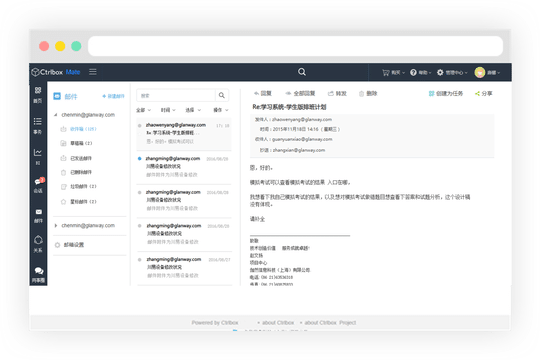Open the 帮助 help dropdown

425,73
